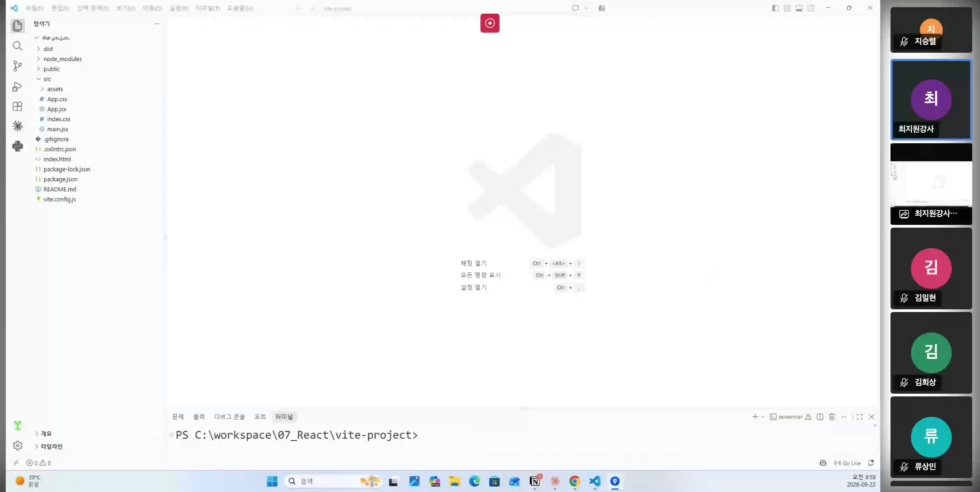Click the Copilot status bar icon
The height and width of the screenshot is (492, 980).
click(823, 463)
